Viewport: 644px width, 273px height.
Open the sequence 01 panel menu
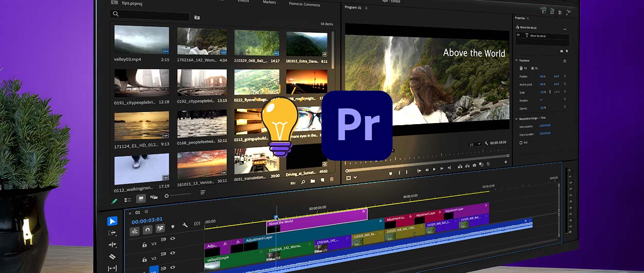[x=146, y=211]
